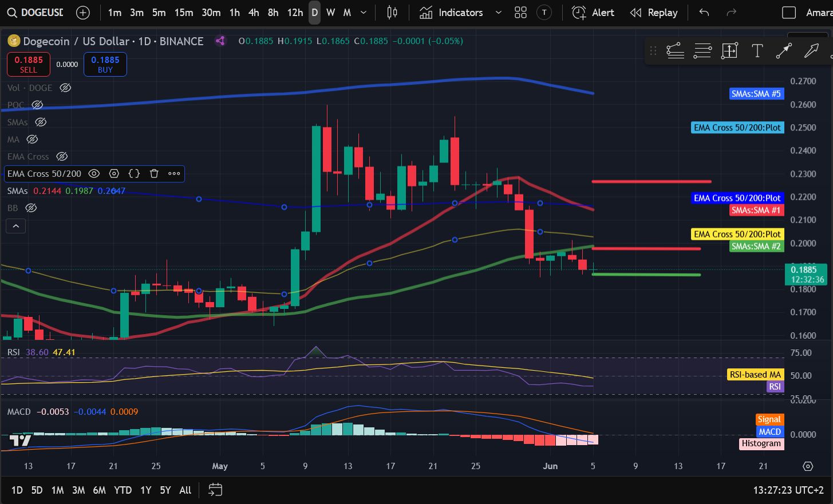Click the purple icon beside BINANCE title
Image resolution: width=833 pixels, height=504 pixels.
(220, 41)
